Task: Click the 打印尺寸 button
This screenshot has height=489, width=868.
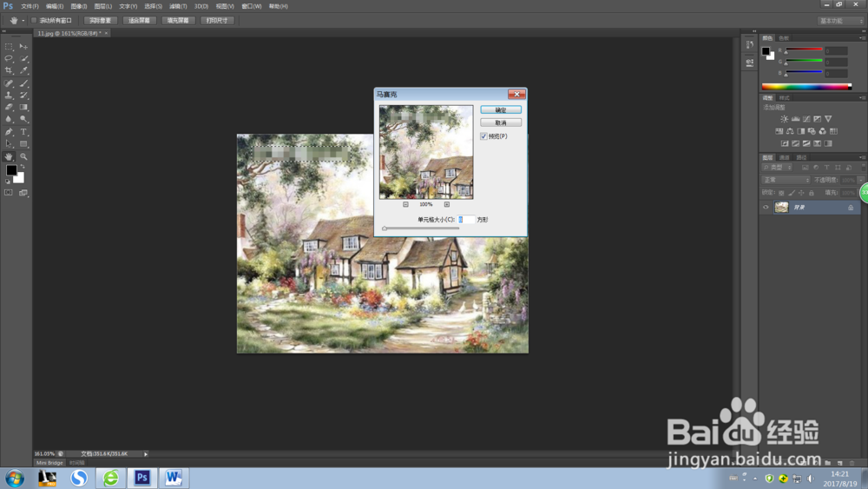Action: click(217, 21)
